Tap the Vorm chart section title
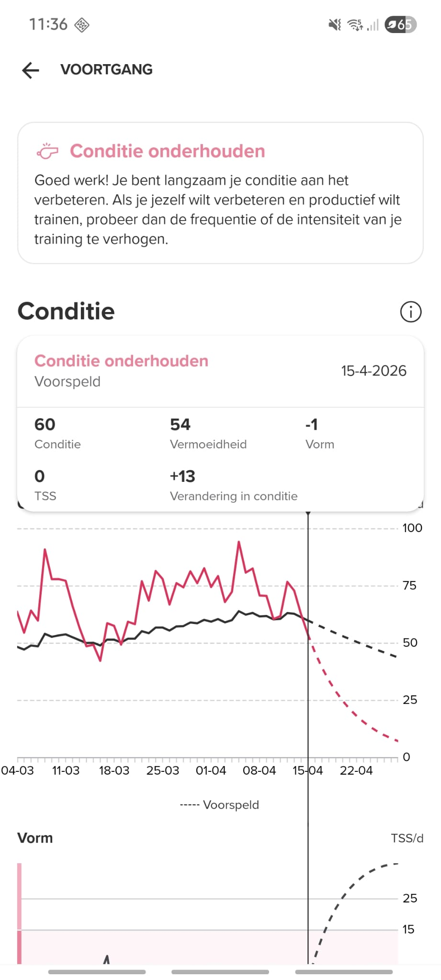Screen dimensions: 441x980 click(x=35, y=838)
